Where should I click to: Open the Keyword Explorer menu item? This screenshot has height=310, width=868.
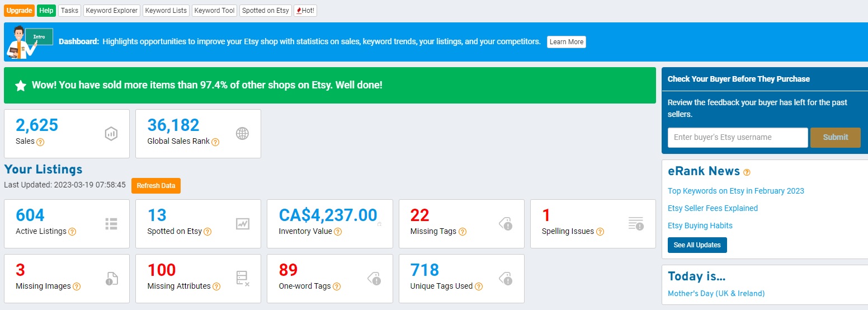click(x=112, y=11)
